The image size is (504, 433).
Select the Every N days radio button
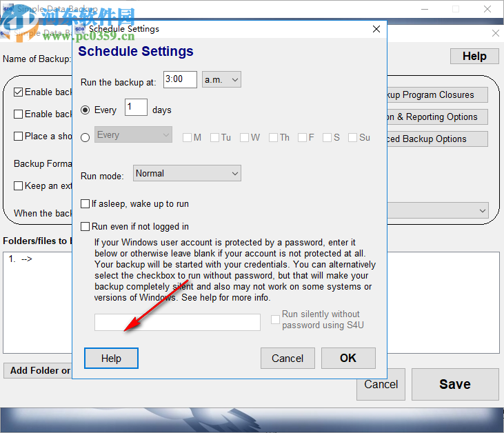pos(85,110)
